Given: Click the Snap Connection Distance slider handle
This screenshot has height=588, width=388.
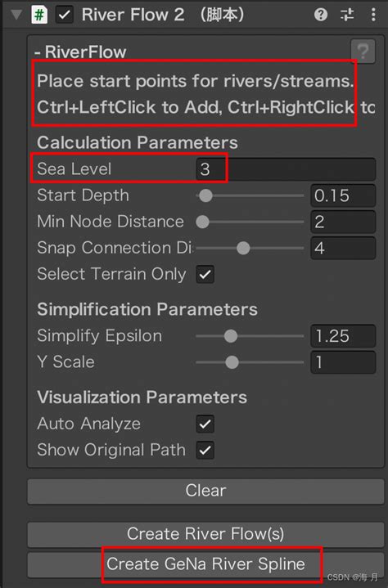Looking at the screenshot, I should coord(243,248).
